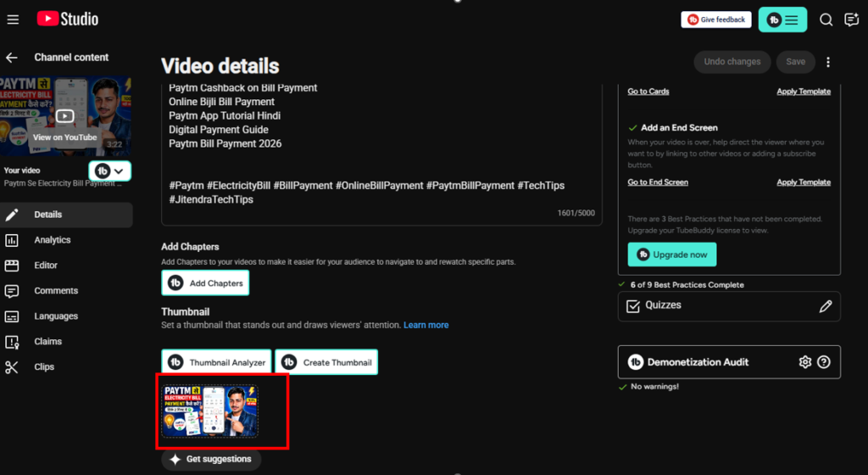The width and height of the screenshot is (868, 475).
Task: Click Get suggestions below the thumbnail
Action: (211, 459)
